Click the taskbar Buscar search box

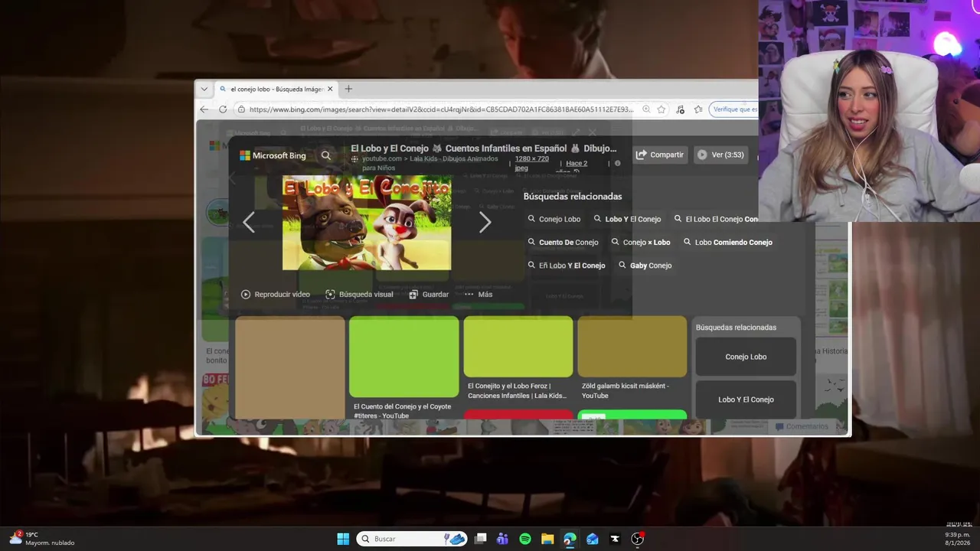click(x=412, y=539)
